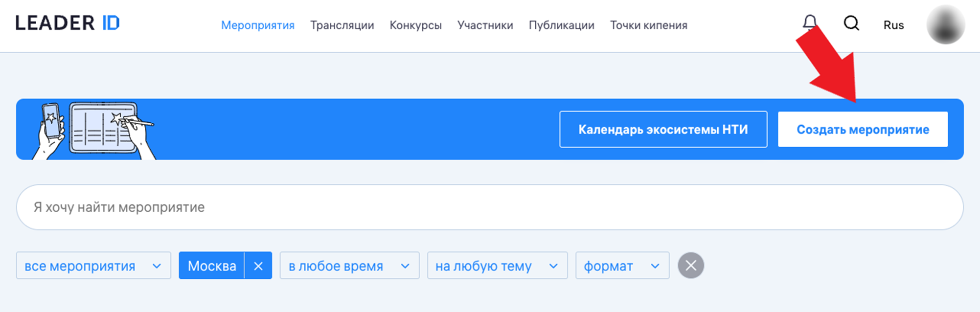Open the user profile avatar
Viewport: 980px width, 312px height.
click(945, 24)
